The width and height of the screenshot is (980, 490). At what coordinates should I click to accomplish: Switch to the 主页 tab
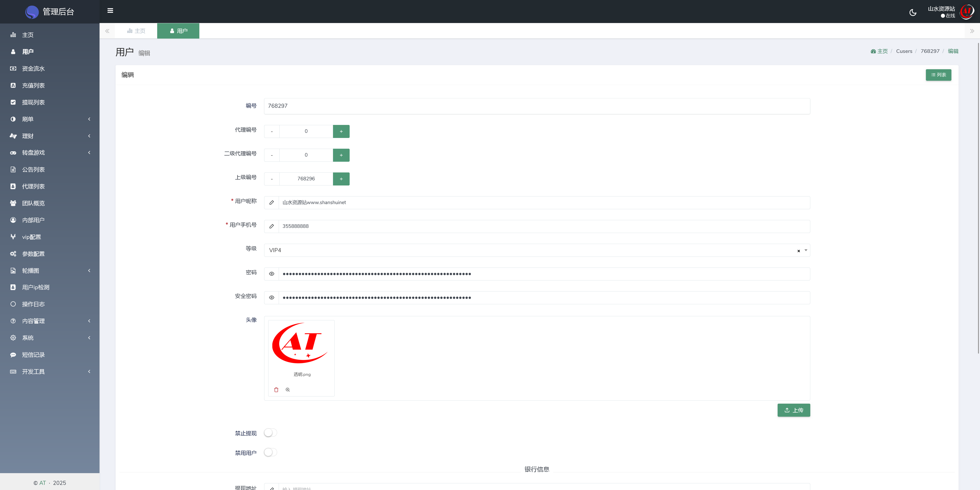click(136, 31)
